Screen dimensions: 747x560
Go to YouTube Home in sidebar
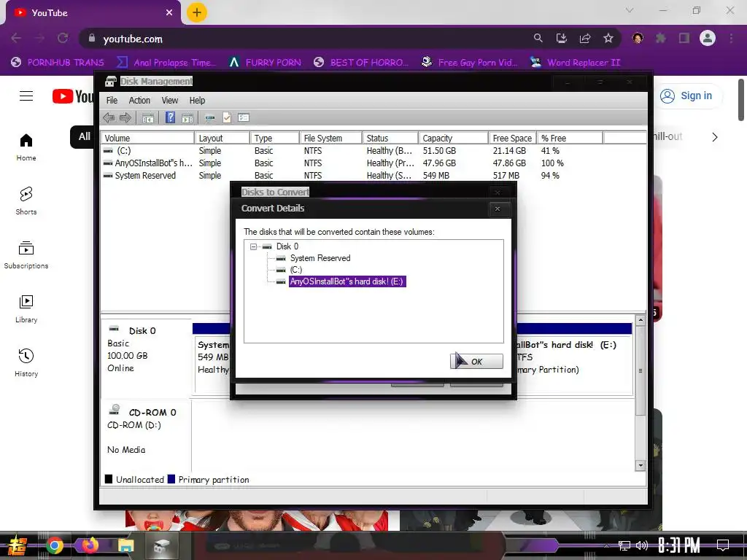26,147
